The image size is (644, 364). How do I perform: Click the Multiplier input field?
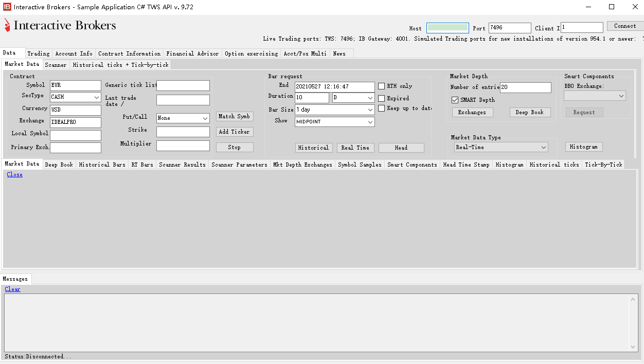[x=183, y=146]
